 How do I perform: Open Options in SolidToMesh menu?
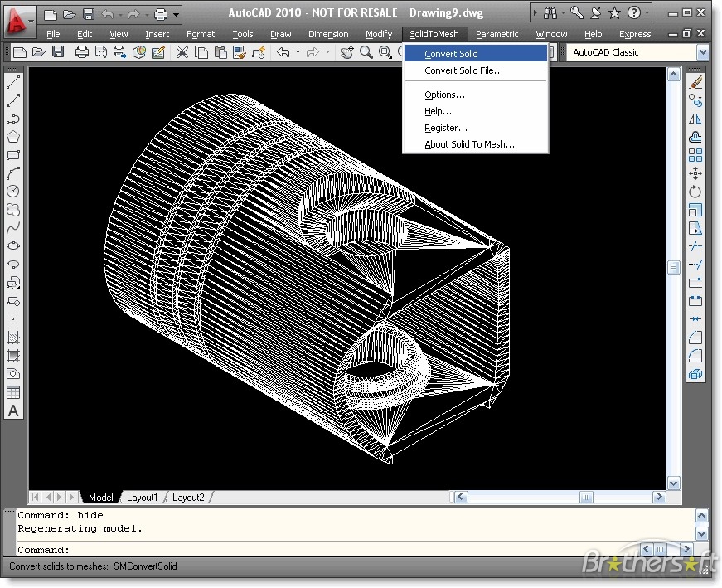(x=476, y=95)
